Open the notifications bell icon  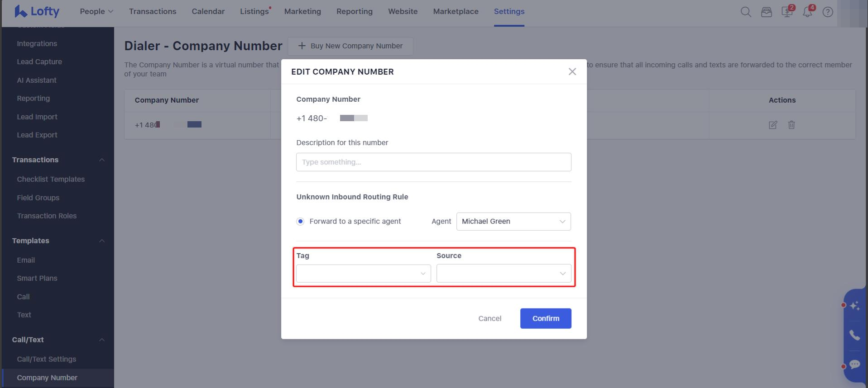807,12
